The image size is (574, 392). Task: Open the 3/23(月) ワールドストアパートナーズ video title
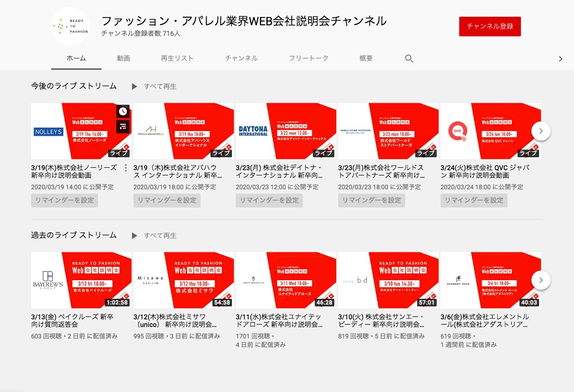pos(382,172)
